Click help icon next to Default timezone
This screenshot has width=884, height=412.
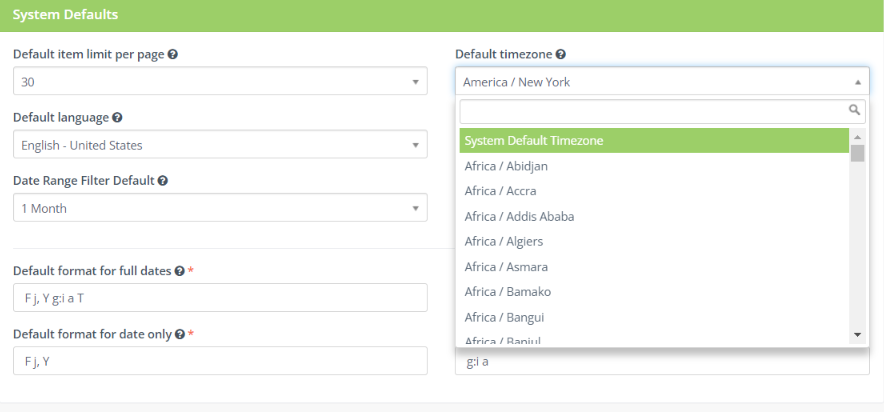pyautogui.click(x=561, y=54)
